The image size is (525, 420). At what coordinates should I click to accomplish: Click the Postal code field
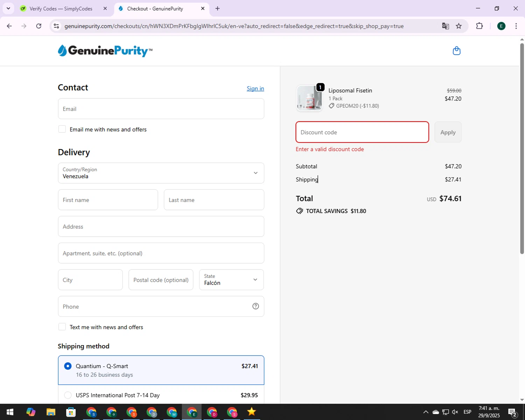[x=161, y=280]
